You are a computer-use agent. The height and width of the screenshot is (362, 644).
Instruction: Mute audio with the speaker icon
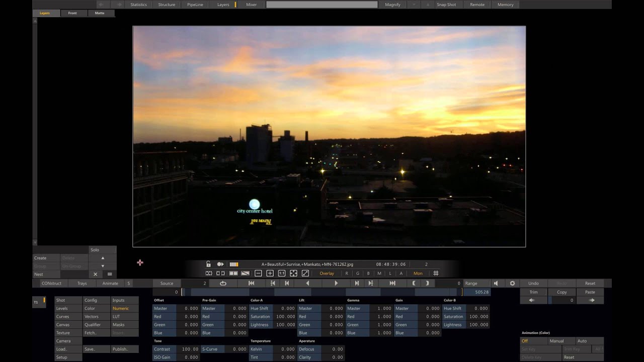496,284
